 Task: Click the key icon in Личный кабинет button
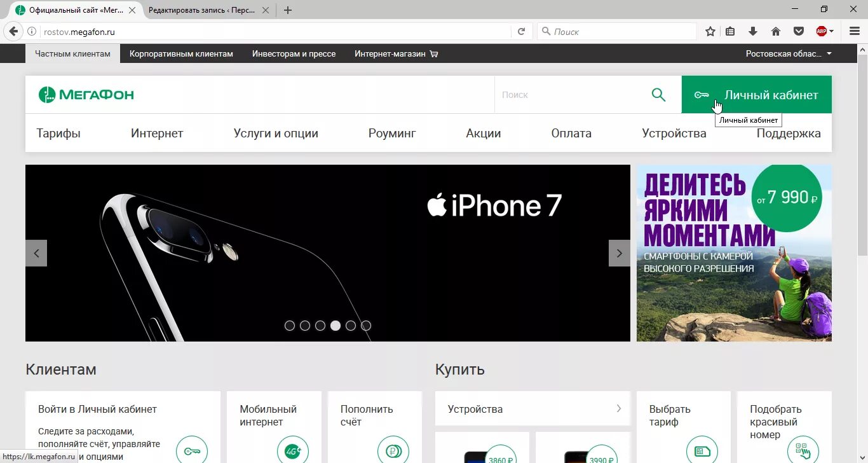702,95
